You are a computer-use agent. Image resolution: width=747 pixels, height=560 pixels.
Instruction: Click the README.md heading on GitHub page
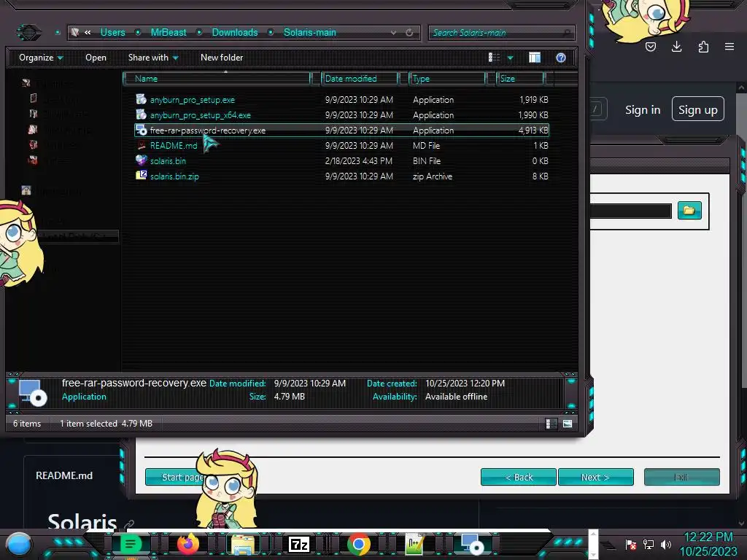point(64,475)
